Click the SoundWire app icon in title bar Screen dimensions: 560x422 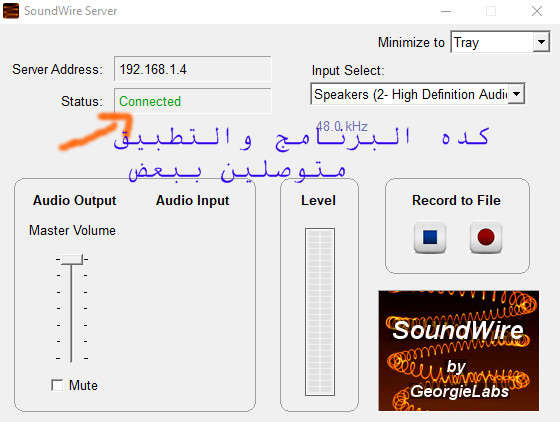[11, 11]
